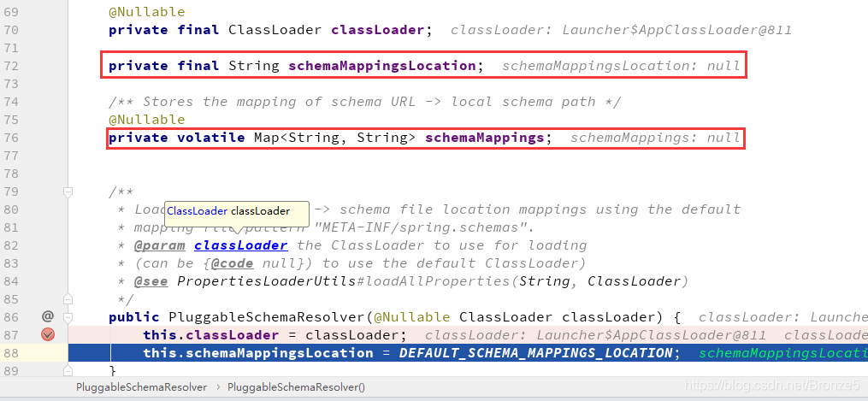Click the fold end marker on line 89
The height and width of the screenshot is (401, 868).
coord(68,370)
